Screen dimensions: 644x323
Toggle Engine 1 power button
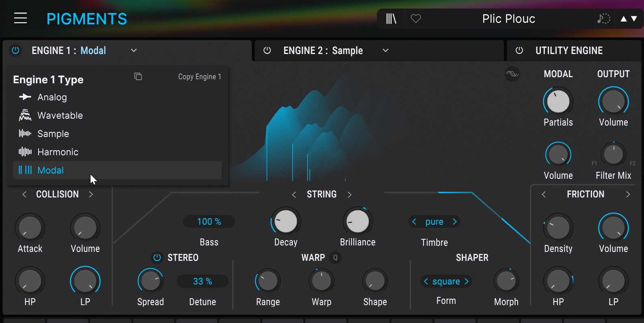pyautogui.click(x=15, y=50)
